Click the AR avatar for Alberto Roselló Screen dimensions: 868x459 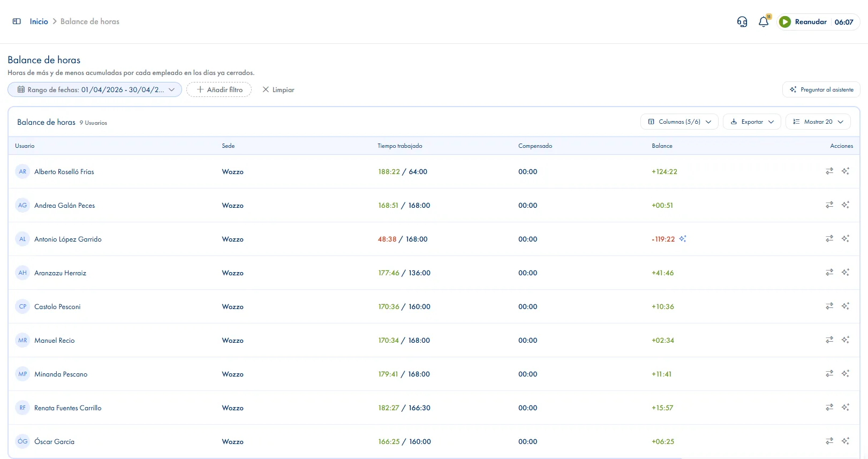point(22,172)
